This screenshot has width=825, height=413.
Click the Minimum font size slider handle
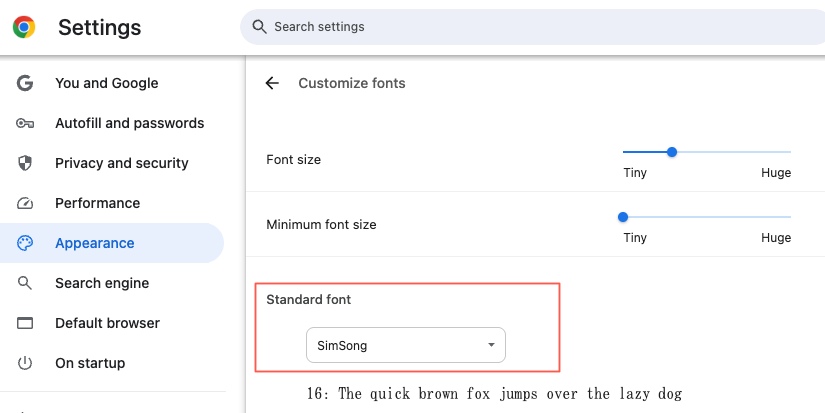(x=623, y=217)
